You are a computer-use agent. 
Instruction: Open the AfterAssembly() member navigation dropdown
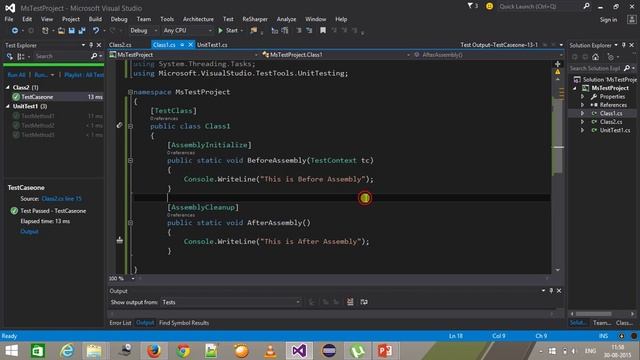(488, 55)
